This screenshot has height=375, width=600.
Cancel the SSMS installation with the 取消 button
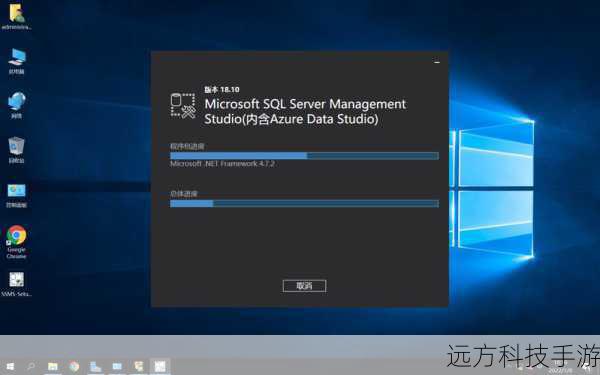click(x=304, y=286)
